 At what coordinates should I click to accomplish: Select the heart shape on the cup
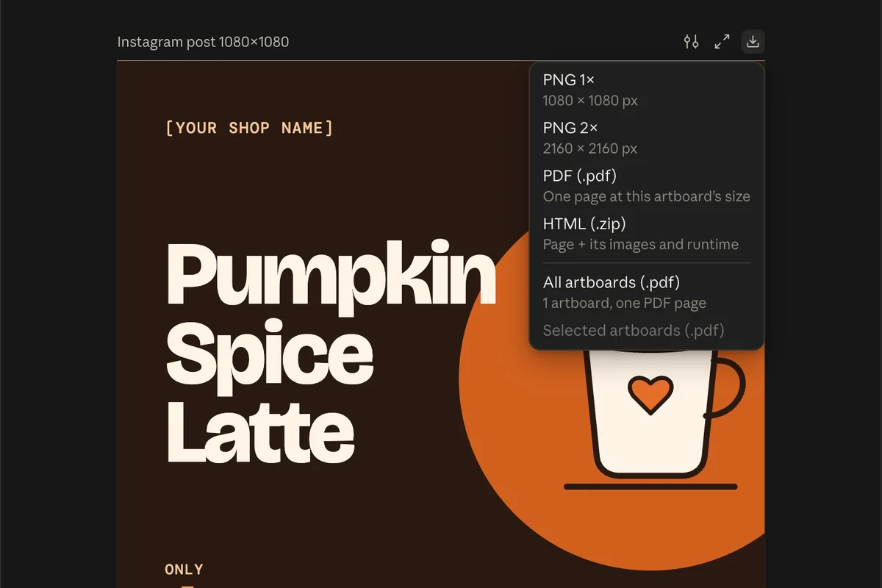[x=650, y=395]
